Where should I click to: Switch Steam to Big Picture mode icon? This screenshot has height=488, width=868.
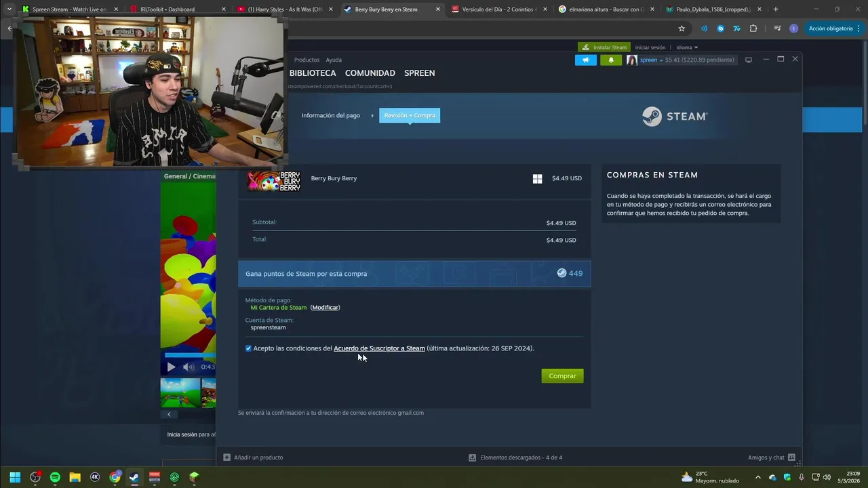pos(749,60)
